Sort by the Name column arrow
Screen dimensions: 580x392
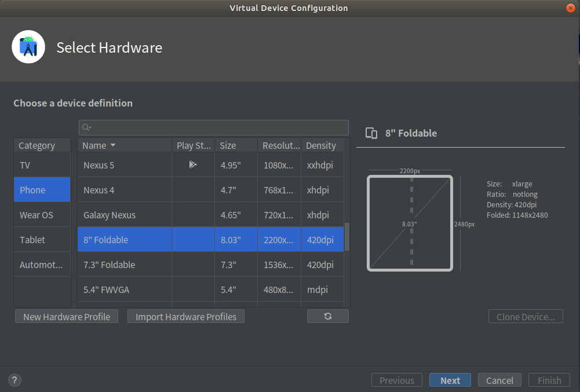click(x=113, y=145)
